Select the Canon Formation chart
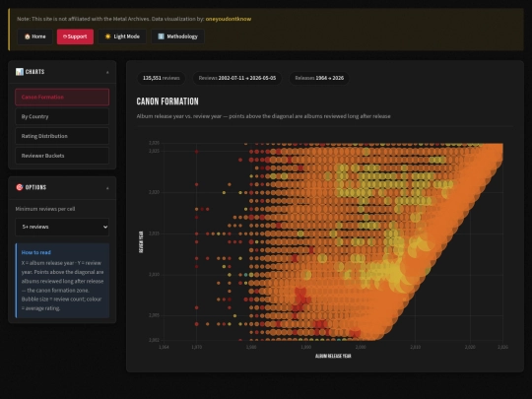Screen dimensions: 532x399 coord(62,97)
